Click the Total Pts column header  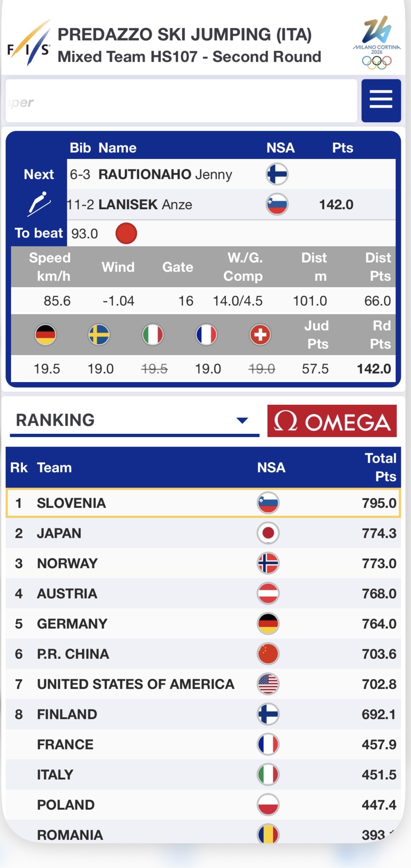380,467
